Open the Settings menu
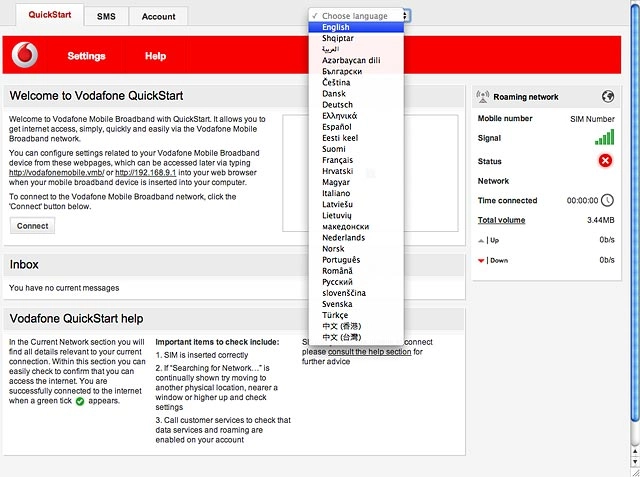Screen dimensions: 640x477 click(x=87, y=56)
